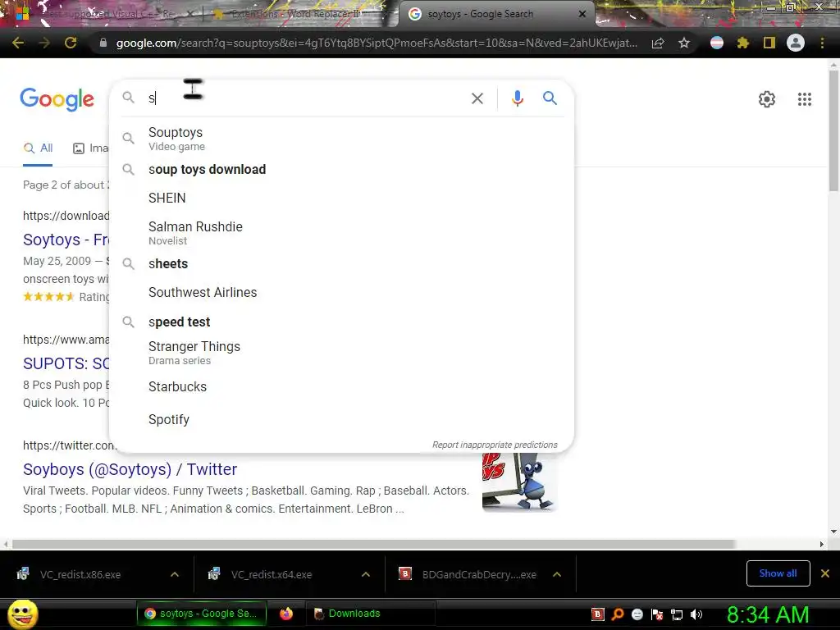Viewport: 840px width, 630px height.
Task: Click the network tray icon
Action: click(677, 614)
